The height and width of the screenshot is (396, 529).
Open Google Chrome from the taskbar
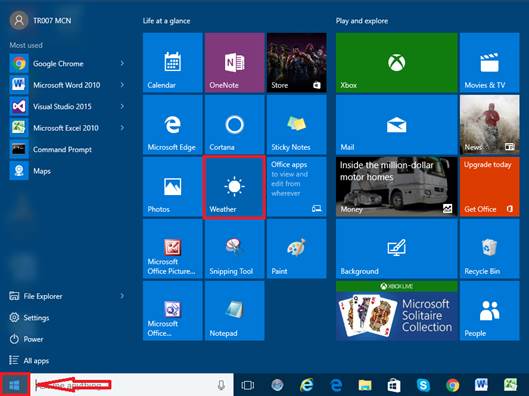pyautogui.click(x=452, y=385)
